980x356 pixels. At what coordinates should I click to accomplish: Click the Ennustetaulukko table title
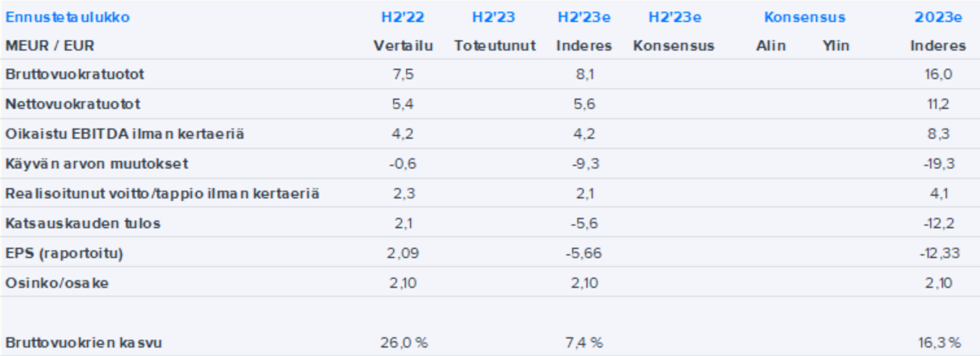(x=67, y=18)
